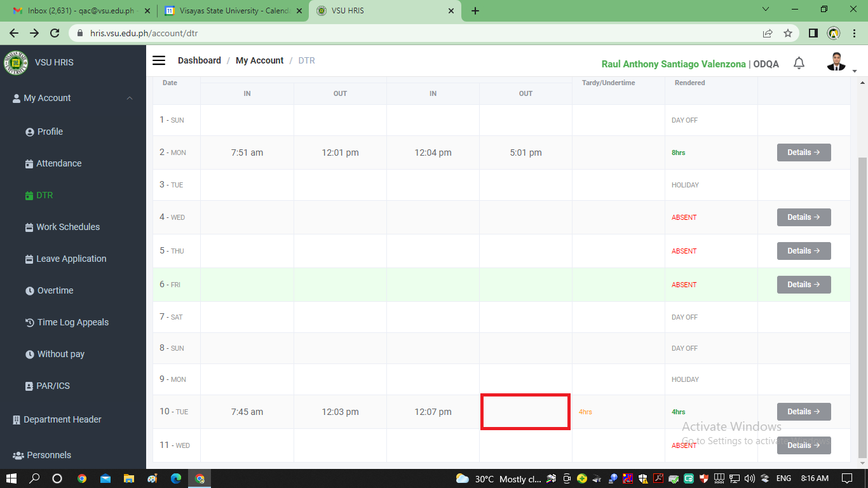The width and height of the screenshot is (868, 488).
Task: Open the dropdown arrow beside avatar
Action: tap(855, 71)
